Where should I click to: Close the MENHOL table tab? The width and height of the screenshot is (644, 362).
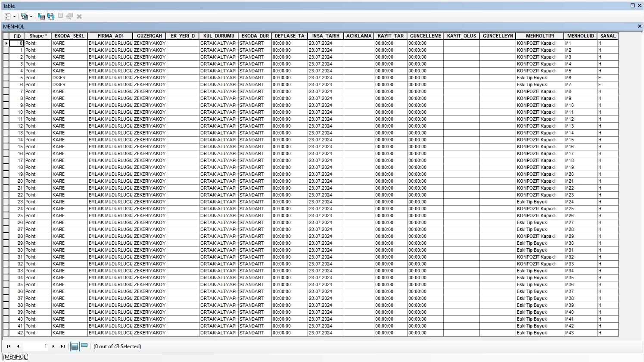click(x=639, y=26)
